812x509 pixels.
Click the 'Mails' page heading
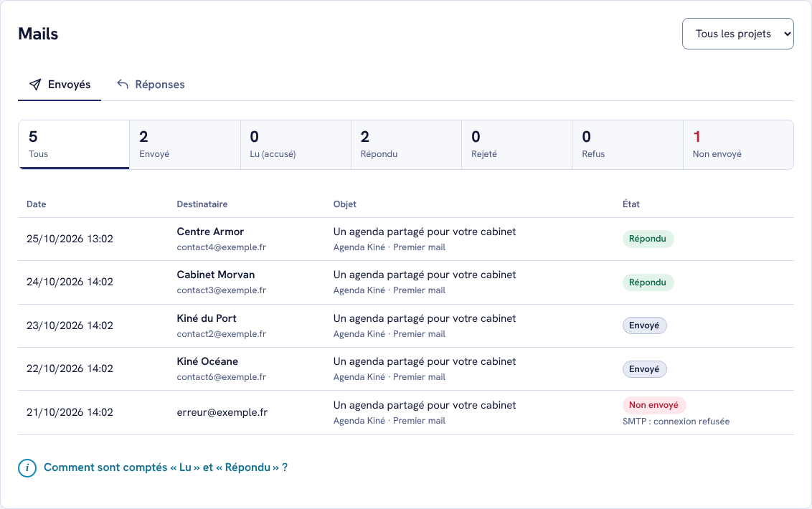coord(38,34)
